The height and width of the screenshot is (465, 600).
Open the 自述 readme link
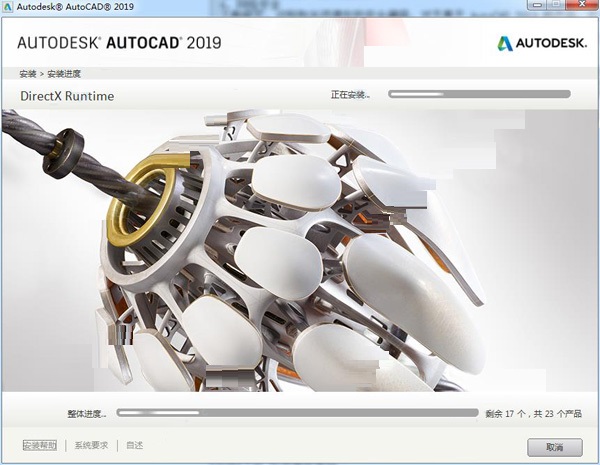pyautogui.click(x=134, y=445)
